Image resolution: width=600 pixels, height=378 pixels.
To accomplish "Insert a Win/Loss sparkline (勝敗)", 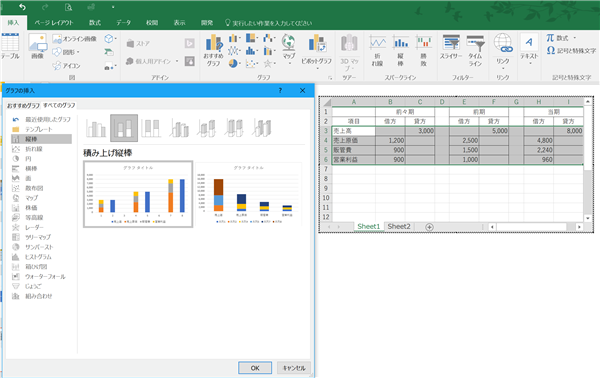I will tap(424, 51).
